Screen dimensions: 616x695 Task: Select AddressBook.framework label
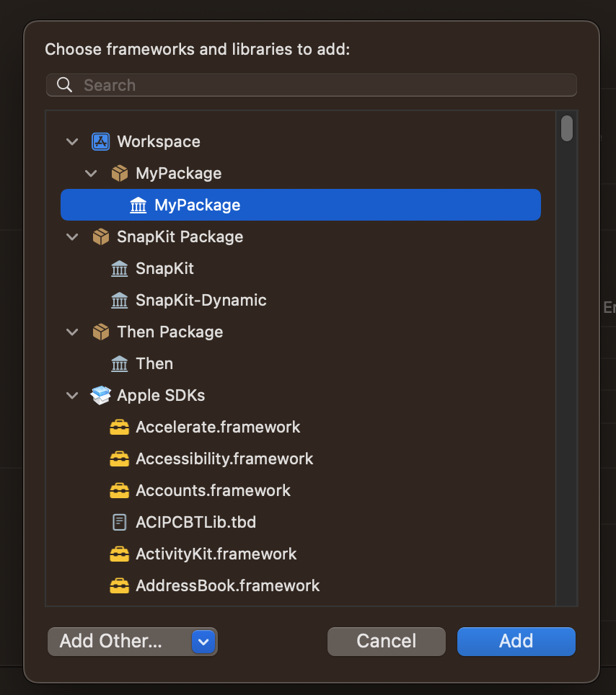227,586
